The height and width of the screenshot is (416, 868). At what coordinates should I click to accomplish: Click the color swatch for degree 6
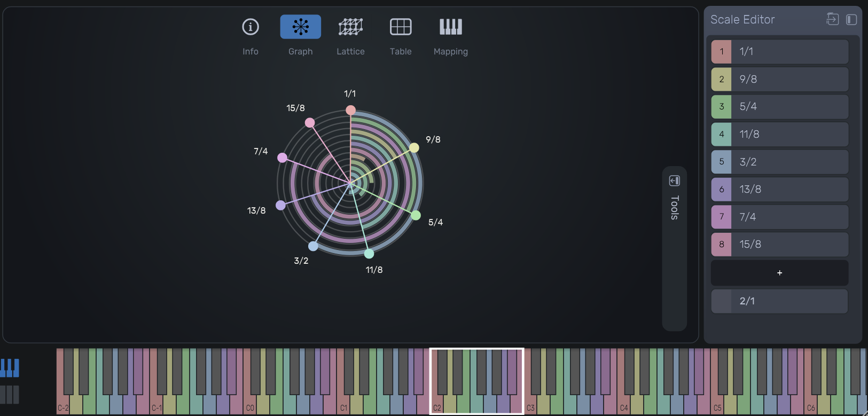[x=721, y=189]
